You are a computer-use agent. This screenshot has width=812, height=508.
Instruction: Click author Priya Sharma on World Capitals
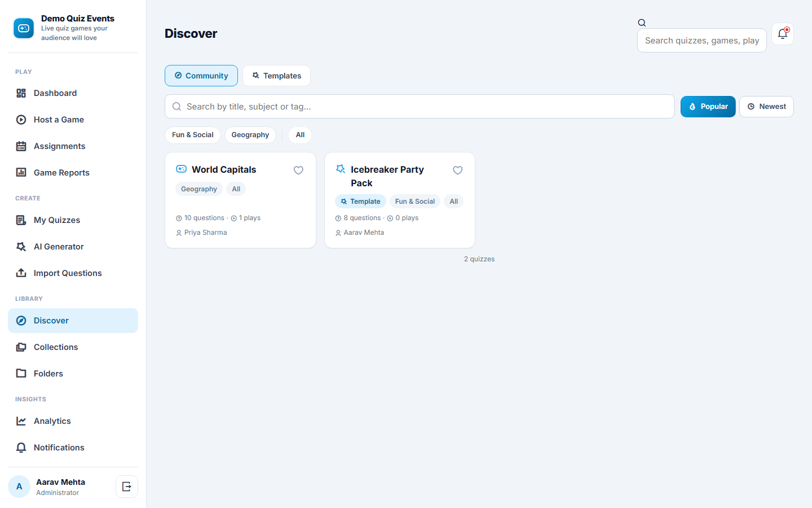click(x=205, y=233)
